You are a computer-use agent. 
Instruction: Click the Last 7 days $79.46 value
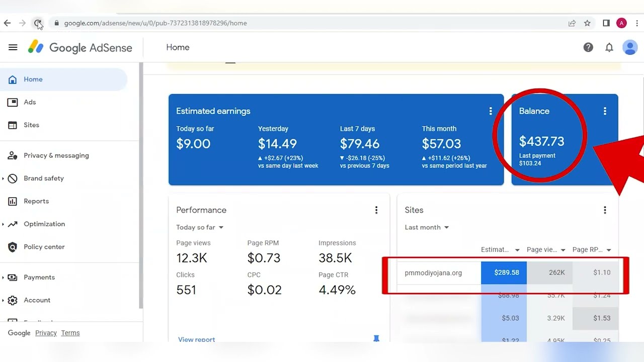coord(360,144)
